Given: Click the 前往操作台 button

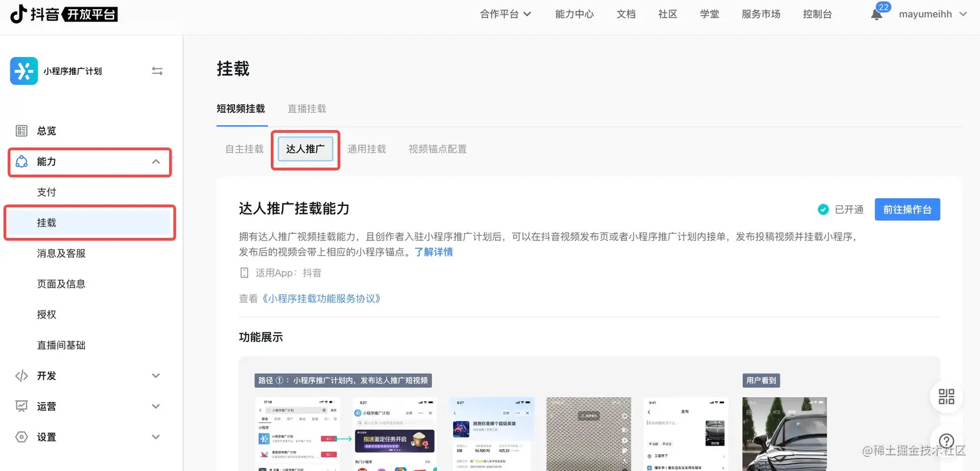Looking at the screenshot, I should 907,209.
